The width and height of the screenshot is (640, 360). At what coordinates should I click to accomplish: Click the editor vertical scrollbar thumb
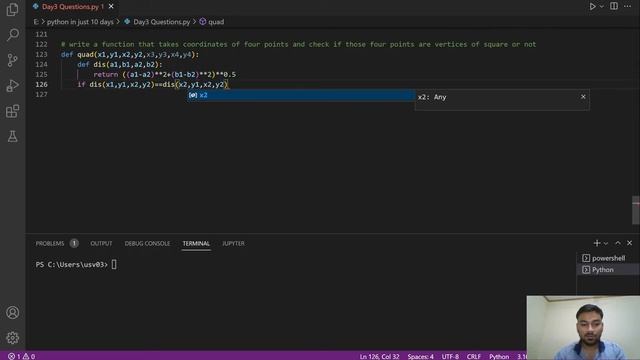[x=636, y=210]
